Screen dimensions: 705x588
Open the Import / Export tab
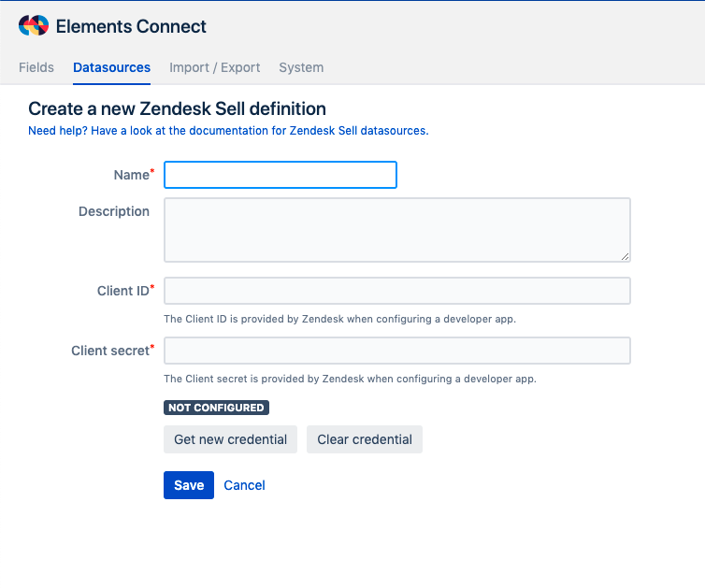coord(214,67)
